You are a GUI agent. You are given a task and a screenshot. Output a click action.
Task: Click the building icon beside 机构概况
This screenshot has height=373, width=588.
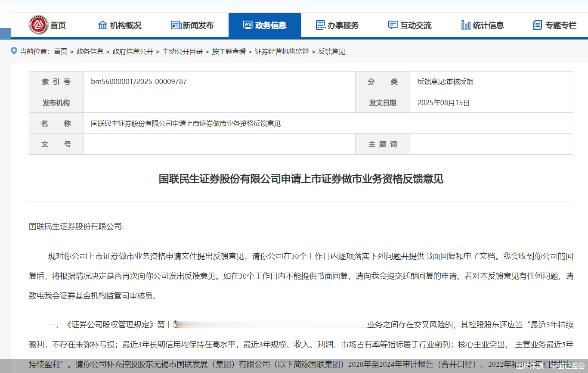coord(102,25)
